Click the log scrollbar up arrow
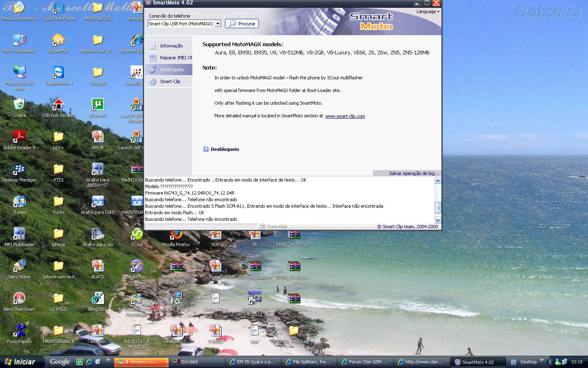The height and width of the screenshot is (368, 588). pyautogui.click(x=438, y=180)
